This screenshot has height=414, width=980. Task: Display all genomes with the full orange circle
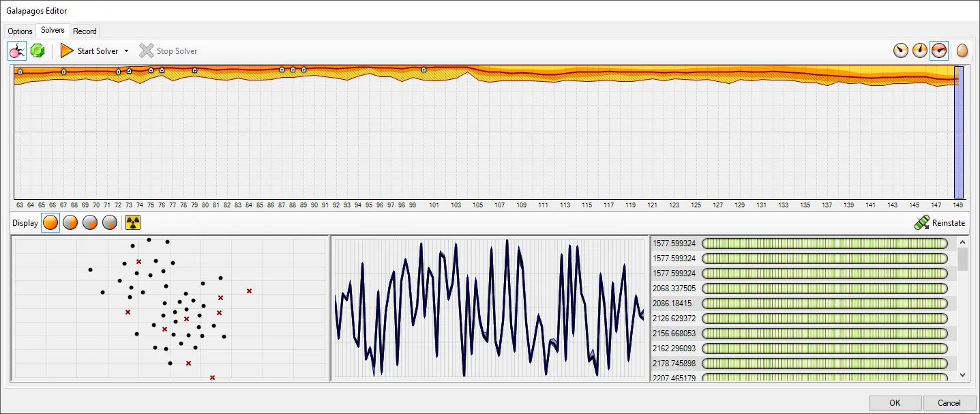pos(50,223)
